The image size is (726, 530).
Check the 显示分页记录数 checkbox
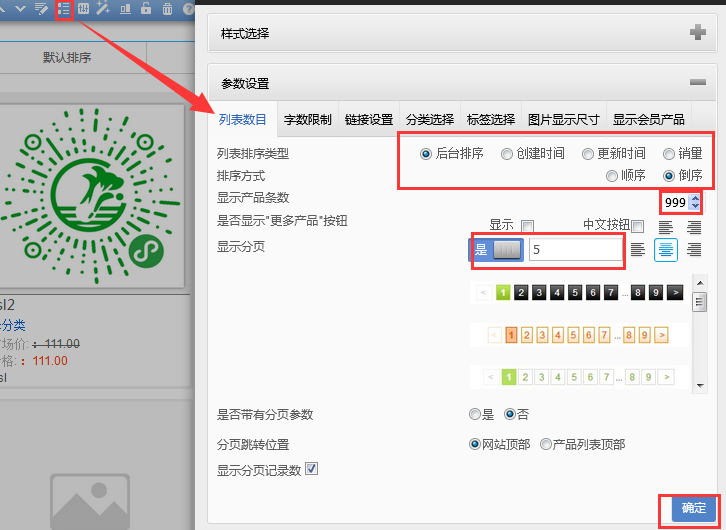pos(312,468)
